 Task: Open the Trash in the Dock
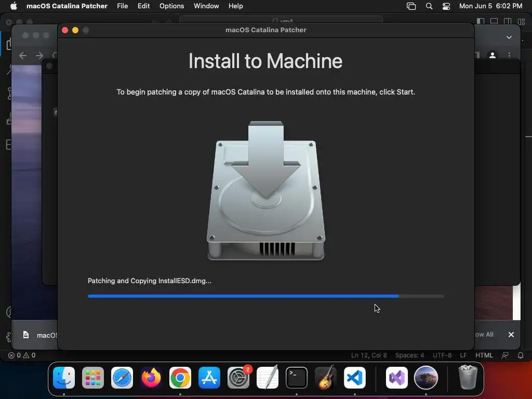point(468,378)
